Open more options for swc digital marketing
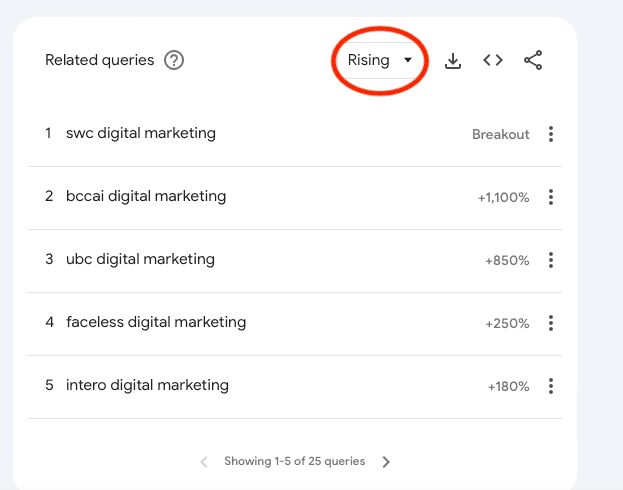623x490 pixels. (x=551, y=134)
